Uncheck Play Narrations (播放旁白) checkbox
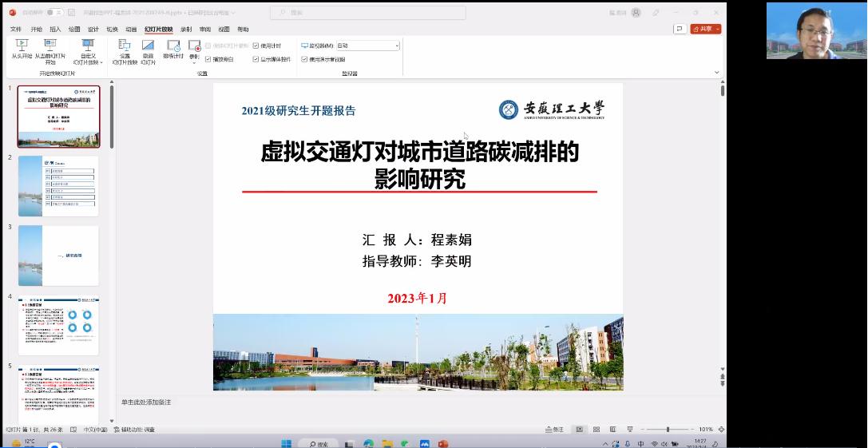868x448 pixels. [208, 59]
